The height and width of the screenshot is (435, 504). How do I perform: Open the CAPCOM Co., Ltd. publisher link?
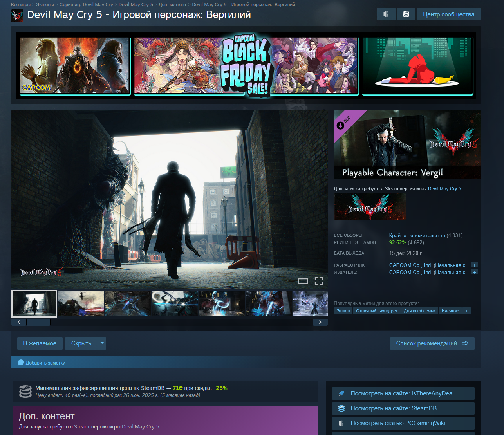click(x=410, y=272)
